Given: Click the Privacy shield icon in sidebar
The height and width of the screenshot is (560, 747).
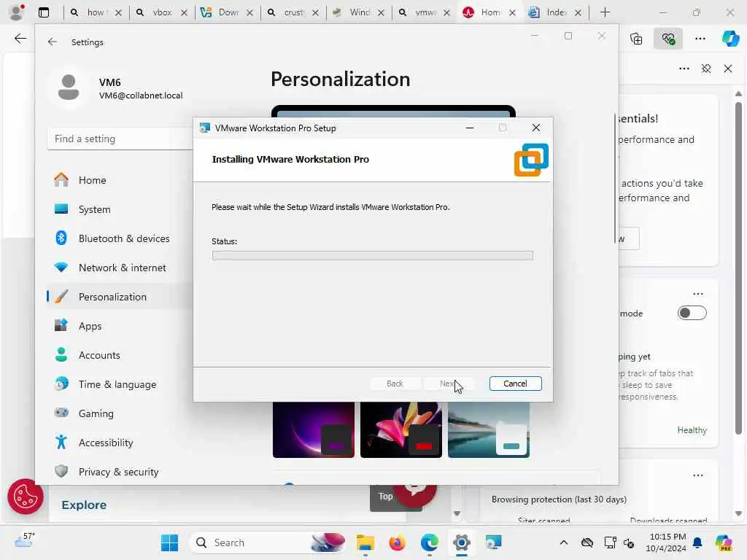Looking at the screenshot, I should (61, 471).
